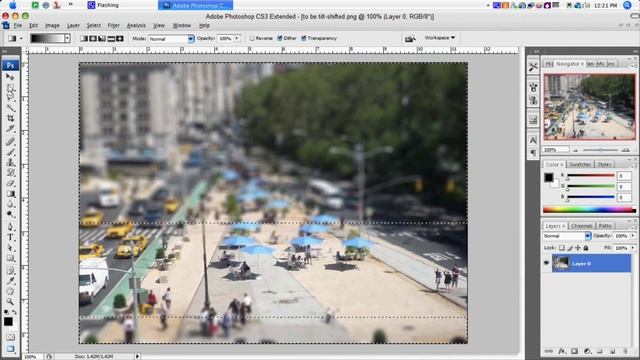The image size is (640, 360).
Task: Select the History Brush tool
Action: tap(10, 173)
